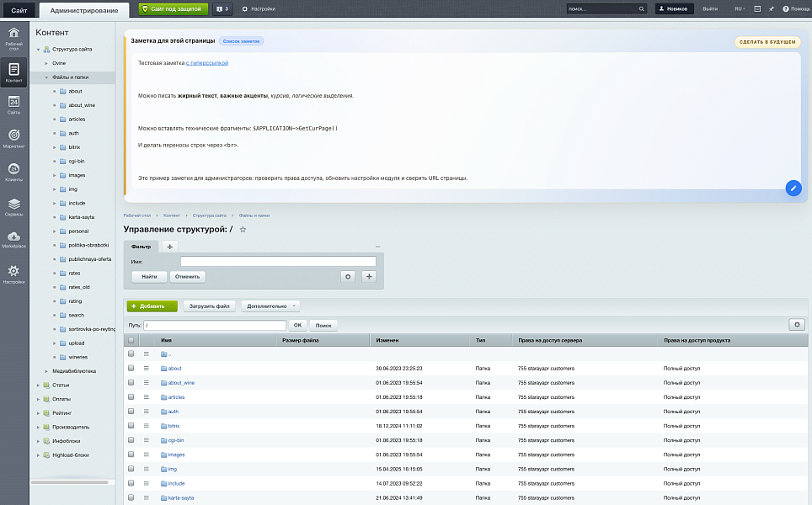Screen dimensions: 812x505
Task: Expand the Медиабиблиотека tree node
Action: click(x=46, y=371)
